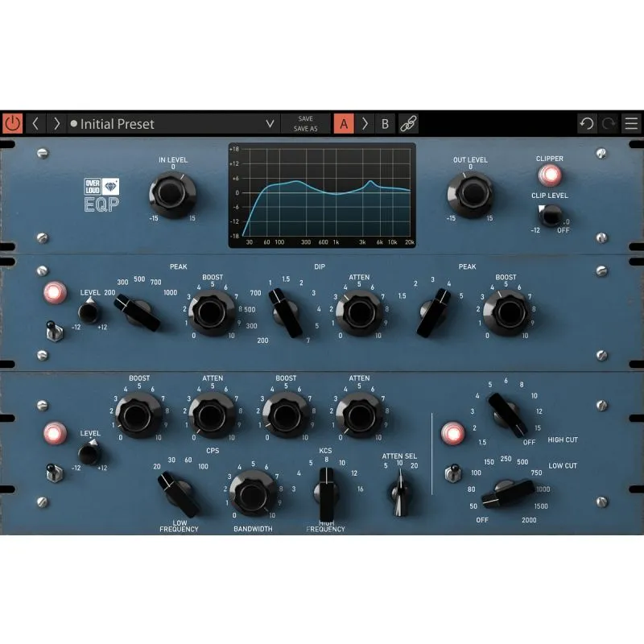The width and height of the screenshot is (644, 644).
Task: Undo the last change
Action: pos(587,124)
